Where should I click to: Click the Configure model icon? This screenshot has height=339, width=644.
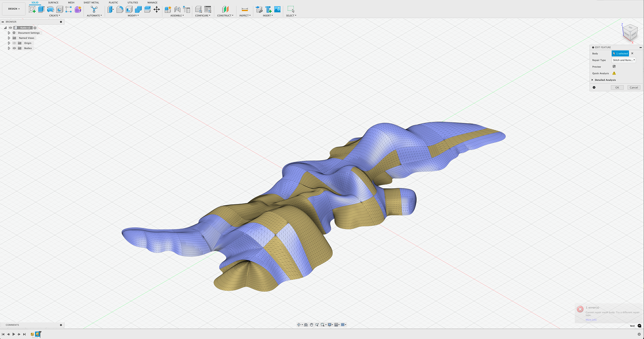coord(199,9)
